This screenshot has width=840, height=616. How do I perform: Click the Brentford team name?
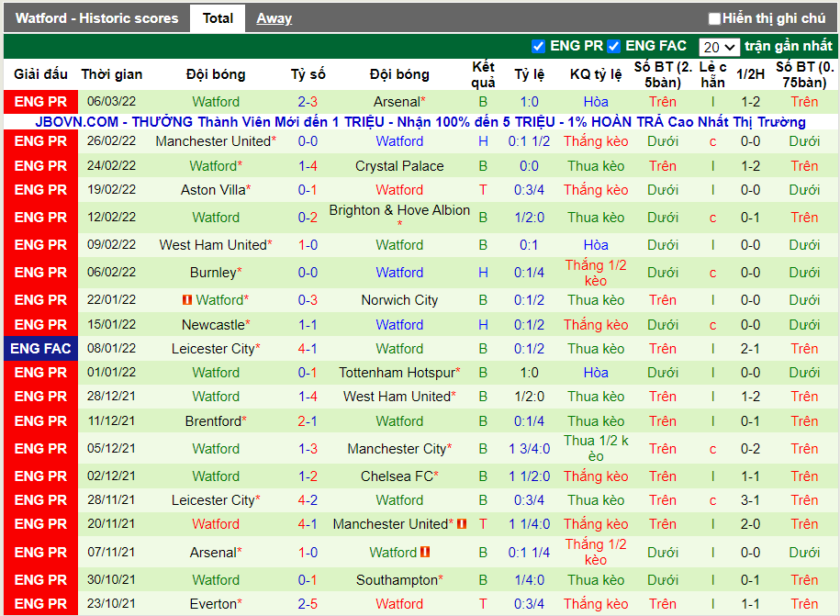click(x=213, y=421)
